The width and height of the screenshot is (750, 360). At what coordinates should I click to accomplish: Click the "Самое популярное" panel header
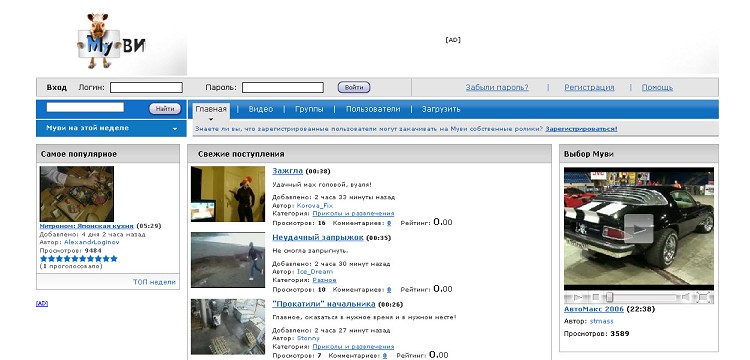click(x=79, y=154)
